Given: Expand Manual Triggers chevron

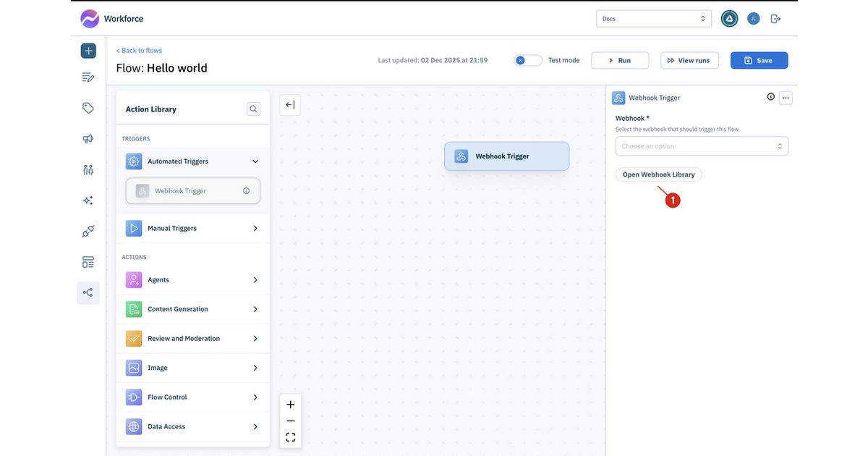Looking at the screenshot, I should (x=255, y=228).
